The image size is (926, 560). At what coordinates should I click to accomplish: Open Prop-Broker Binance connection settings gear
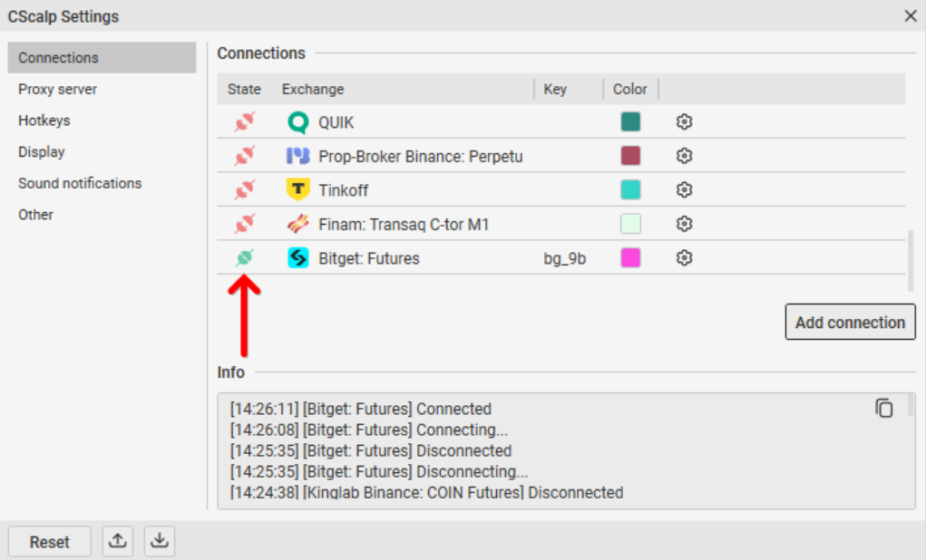click(x=685, y=156)
